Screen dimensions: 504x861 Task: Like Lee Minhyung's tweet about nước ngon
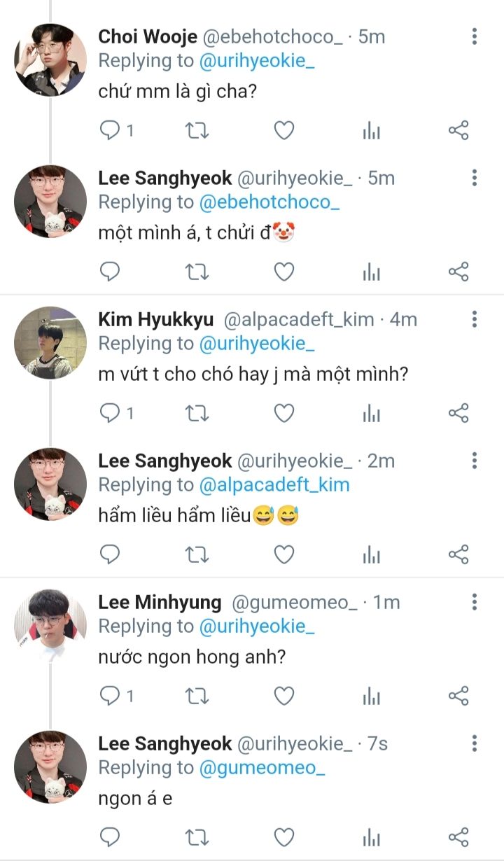pyautogui.click(x=283, y=696)
